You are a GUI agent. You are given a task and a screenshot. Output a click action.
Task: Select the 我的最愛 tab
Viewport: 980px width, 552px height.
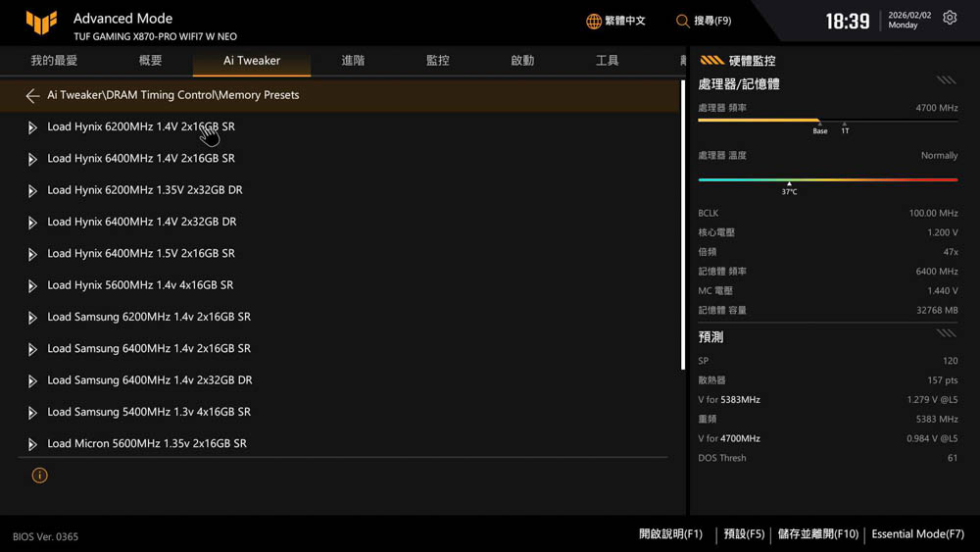tap(54, 61)
